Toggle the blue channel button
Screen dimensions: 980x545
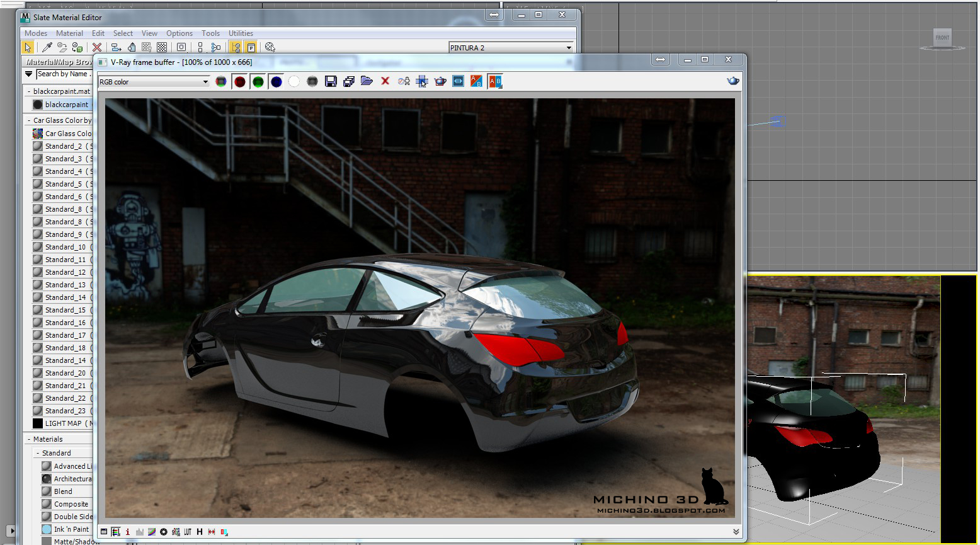(276, 81)
